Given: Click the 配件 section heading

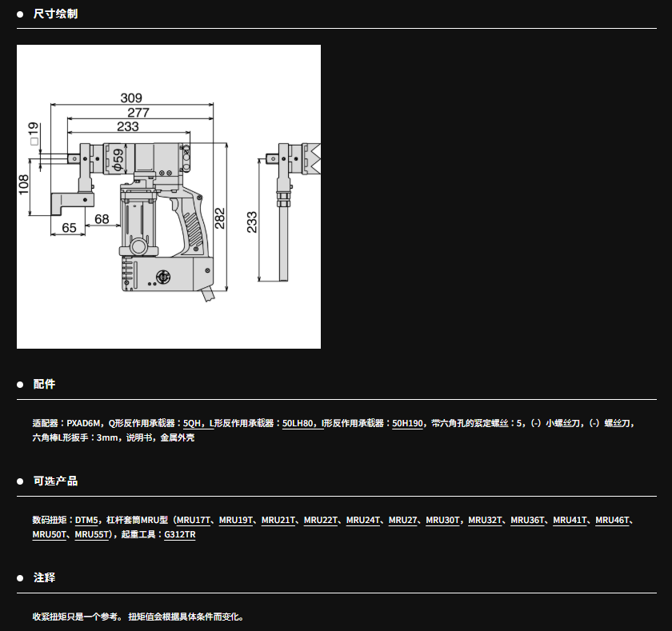Looking at the screenshot, I should click(x=44, y=385).
